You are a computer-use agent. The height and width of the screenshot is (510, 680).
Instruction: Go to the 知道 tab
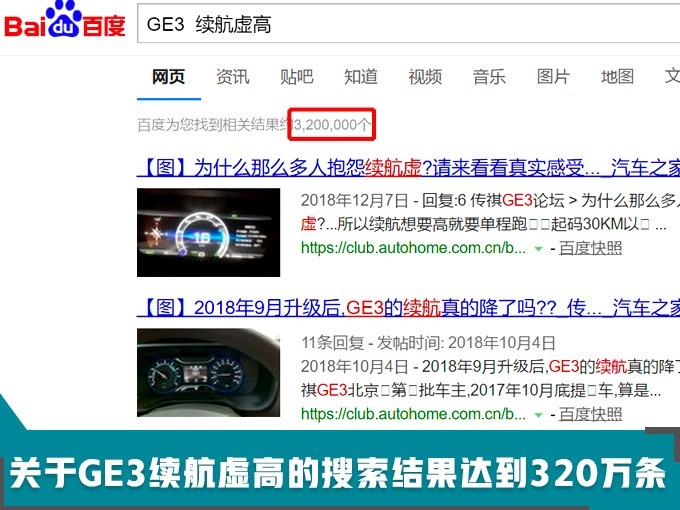click(361, 77)
